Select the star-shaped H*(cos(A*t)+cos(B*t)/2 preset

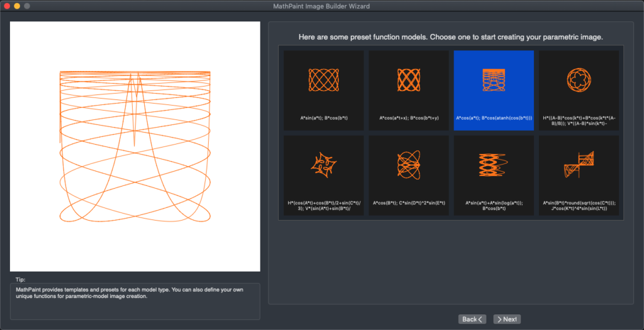pyautogui.click(x=324, y=175)
